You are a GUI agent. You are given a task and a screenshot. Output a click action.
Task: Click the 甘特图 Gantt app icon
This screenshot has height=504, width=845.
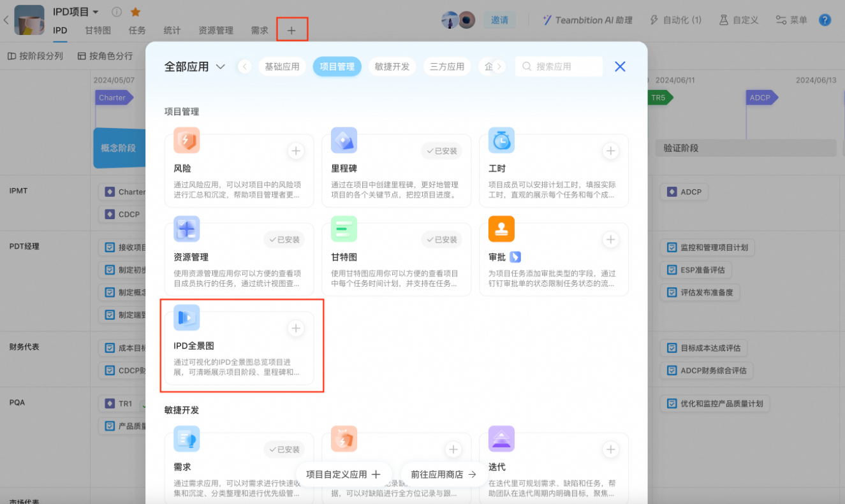click(x=343, y=229)
